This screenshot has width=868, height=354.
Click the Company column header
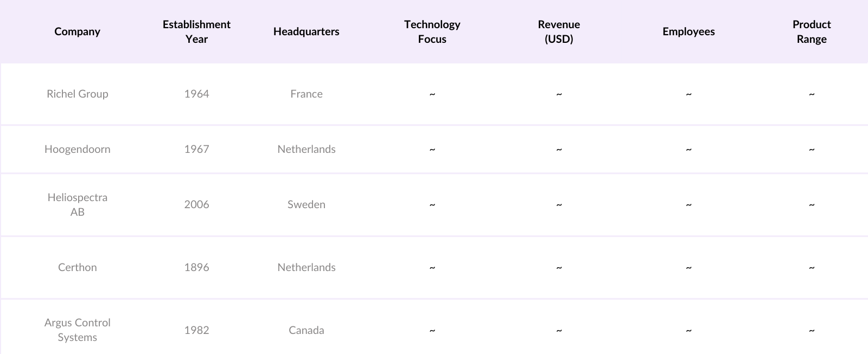coord(77,31)
